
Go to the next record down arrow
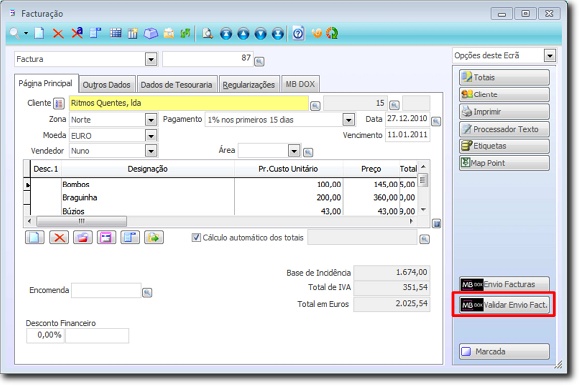pyautogui.click(x=261, y=34)
